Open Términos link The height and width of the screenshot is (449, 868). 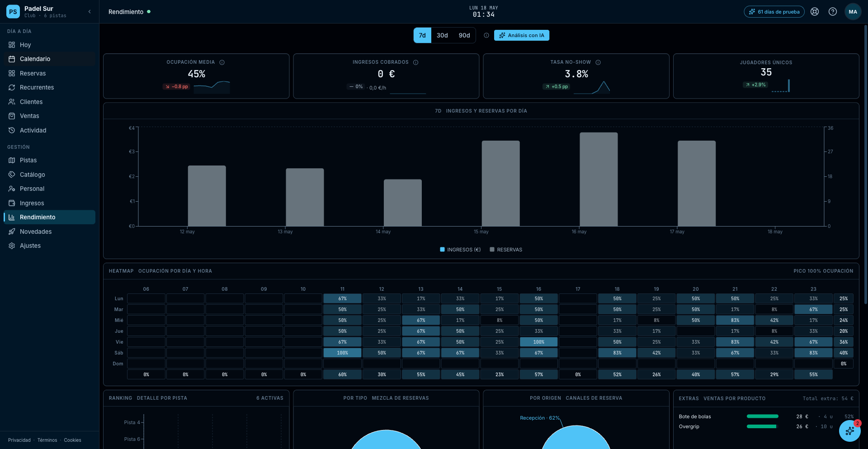(x=47, y=440)
